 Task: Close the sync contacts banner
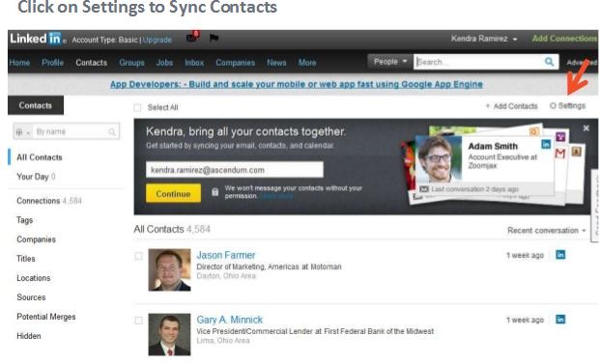coord(586,128)
